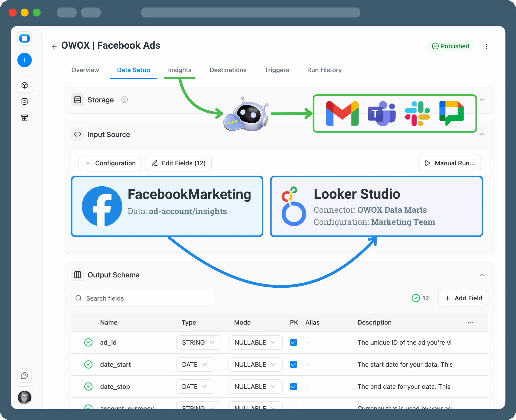This screenshot has height=420, width=516.
Task: Open the help chat icon in the sidebar
Action: click(x=24, y=375)
